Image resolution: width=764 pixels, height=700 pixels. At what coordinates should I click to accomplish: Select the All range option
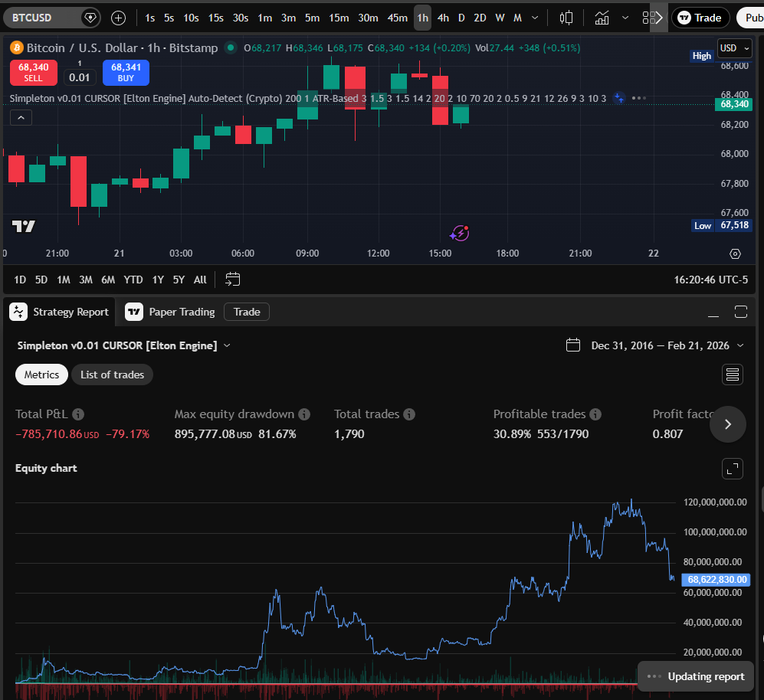point(199,280)
